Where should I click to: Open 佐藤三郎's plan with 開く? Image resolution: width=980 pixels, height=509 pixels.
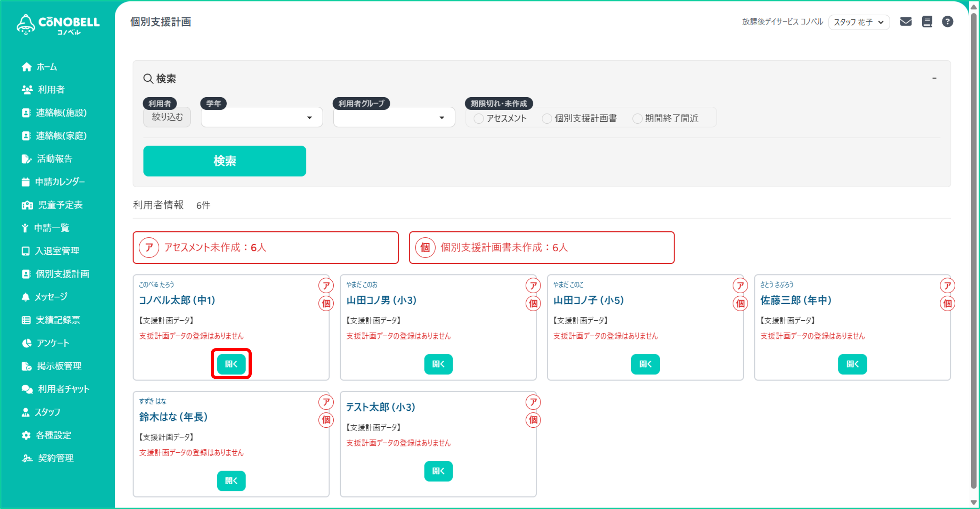852,364
